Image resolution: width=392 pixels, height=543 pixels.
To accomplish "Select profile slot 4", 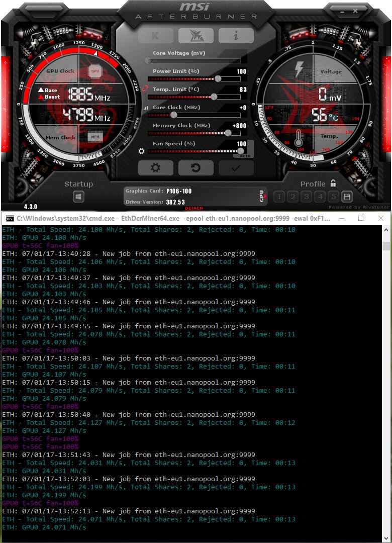I will (320, 197).
